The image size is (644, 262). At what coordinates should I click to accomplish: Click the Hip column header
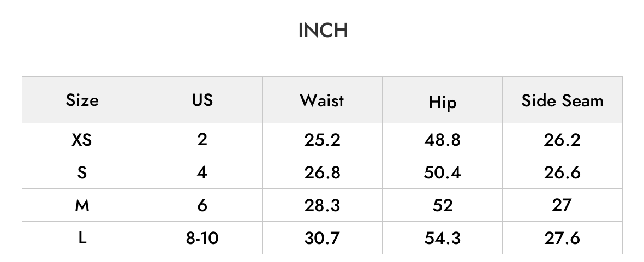[442, 102]
